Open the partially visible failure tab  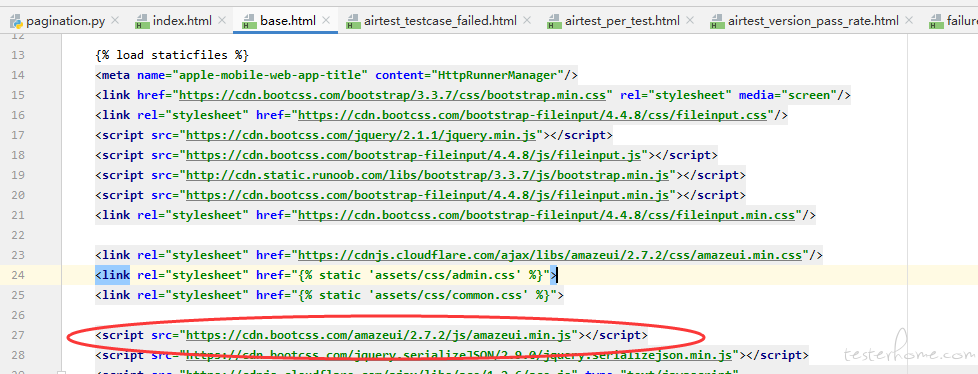(x=954, y=21)
